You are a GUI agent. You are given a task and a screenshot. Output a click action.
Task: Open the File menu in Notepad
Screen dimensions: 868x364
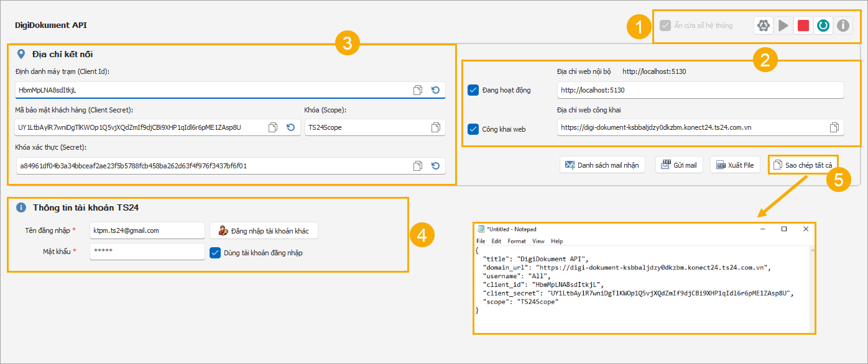tap(481, 241)
